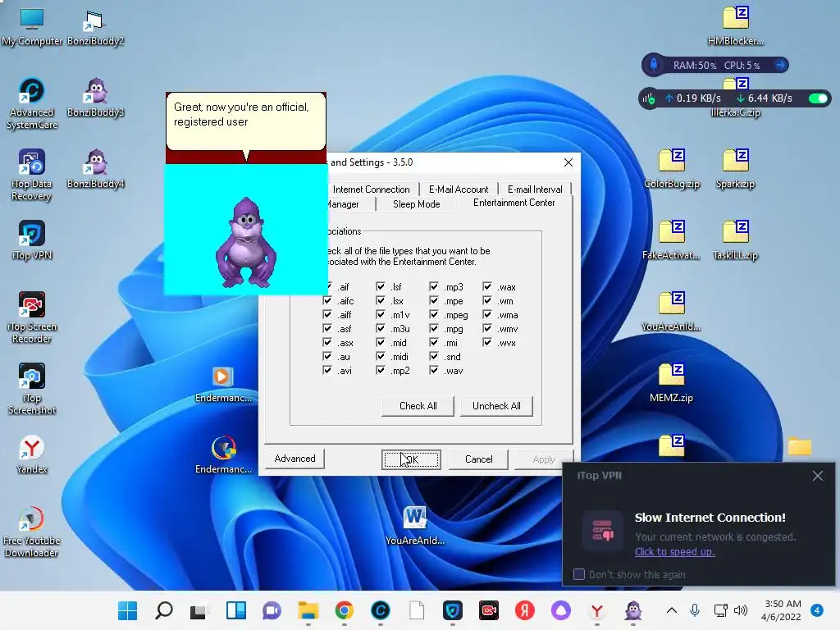This screenshot has width=840, height=630.
Task: Click the BonziBuddy purple gorilla
Action: [246, 242]
